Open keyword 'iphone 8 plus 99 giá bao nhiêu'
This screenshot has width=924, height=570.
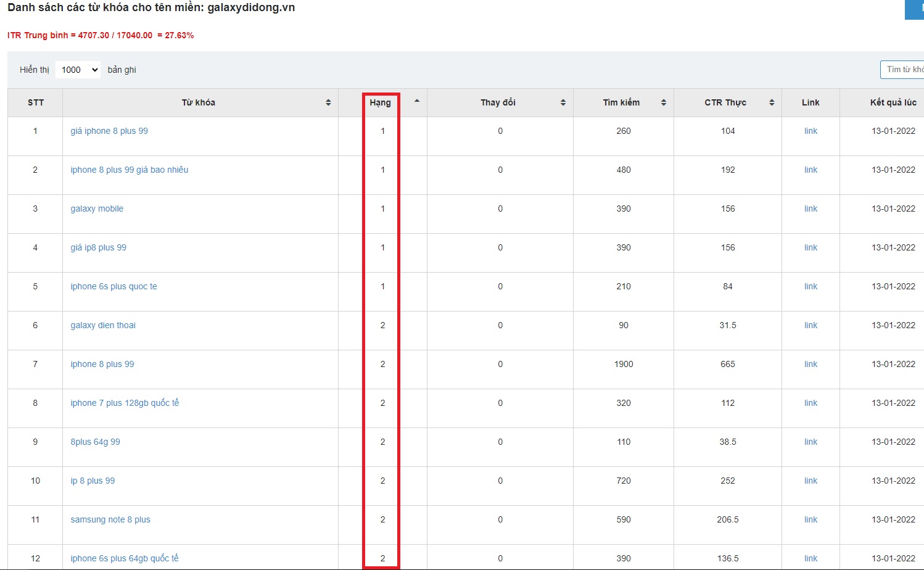[x=130, y=170]
